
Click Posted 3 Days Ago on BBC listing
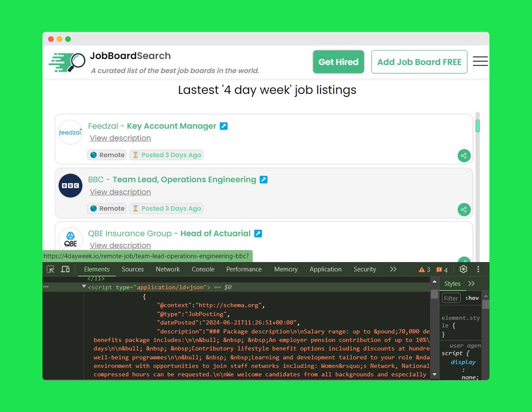[x=166, y=208]
